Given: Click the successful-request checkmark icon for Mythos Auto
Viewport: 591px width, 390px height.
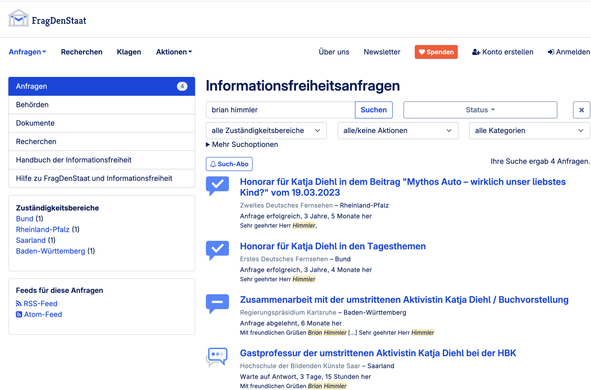Looking at the screenshot, I should (x=217, y=185).
